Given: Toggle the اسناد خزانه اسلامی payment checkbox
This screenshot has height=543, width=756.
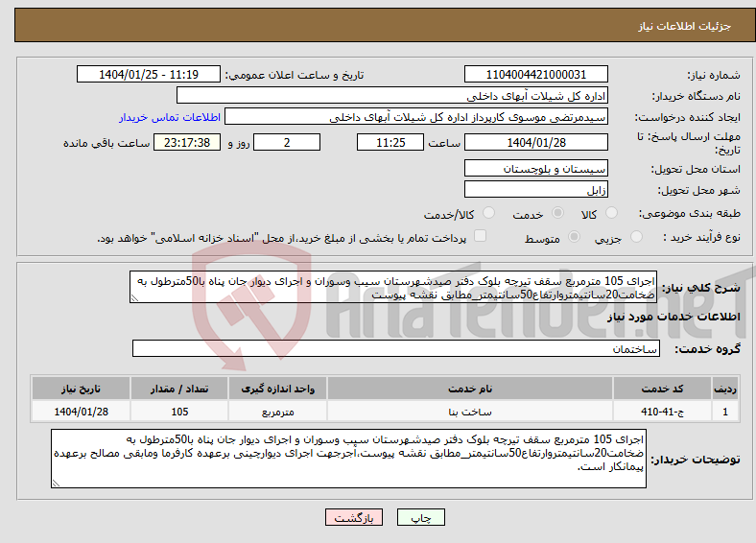Looking at the screenshot, I should point(480,236).
